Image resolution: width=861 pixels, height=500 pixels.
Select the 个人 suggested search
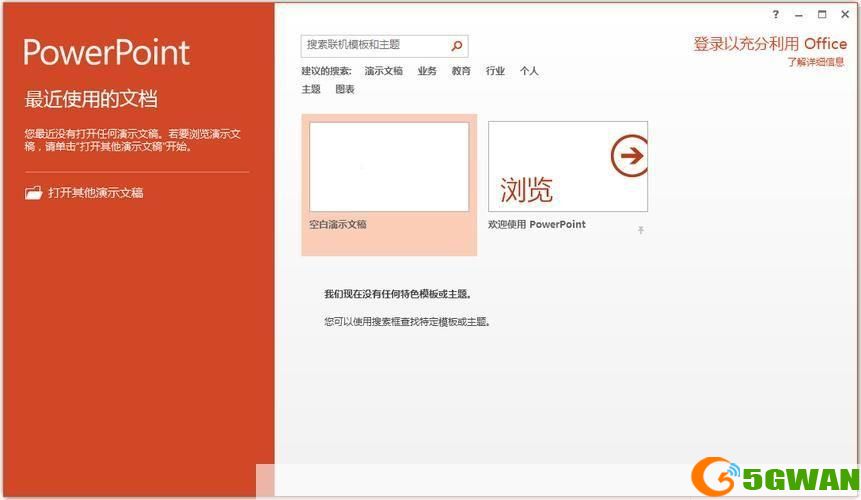click(x=529, y=71)
